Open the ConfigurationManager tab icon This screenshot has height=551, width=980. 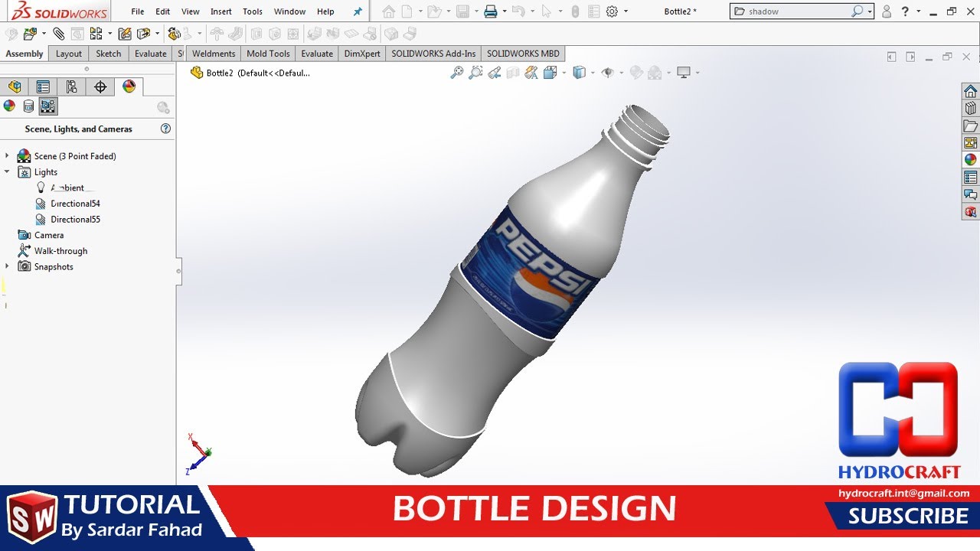pos(71,86)
